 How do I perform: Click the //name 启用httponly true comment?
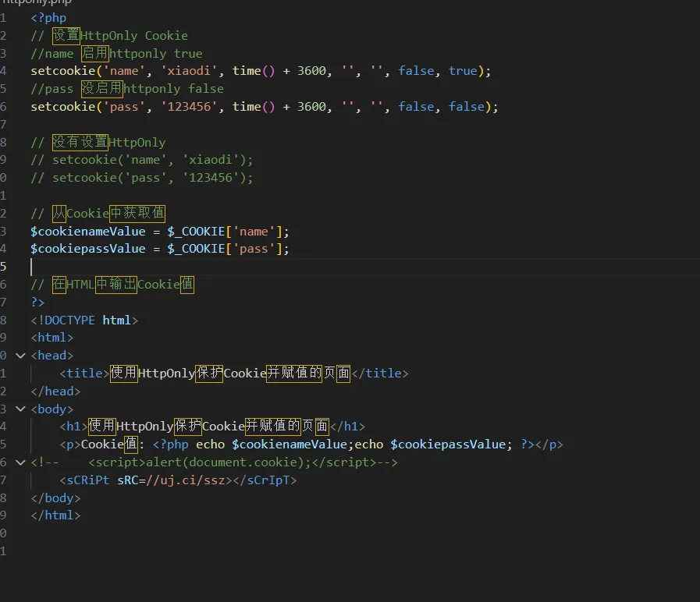pyautogui.click(x=116, y=54)
